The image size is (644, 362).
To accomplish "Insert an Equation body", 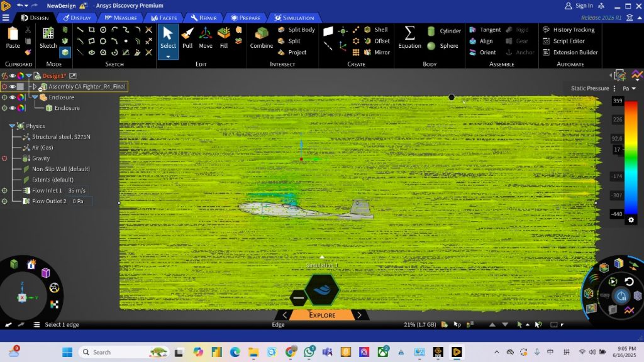I will (x=409, y=36).
